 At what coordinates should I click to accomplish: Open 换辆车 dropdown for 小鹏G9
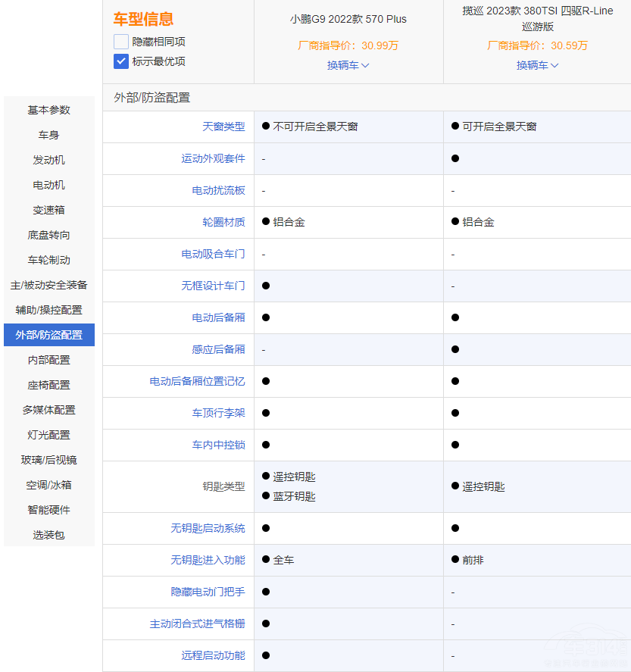point(348,65)
